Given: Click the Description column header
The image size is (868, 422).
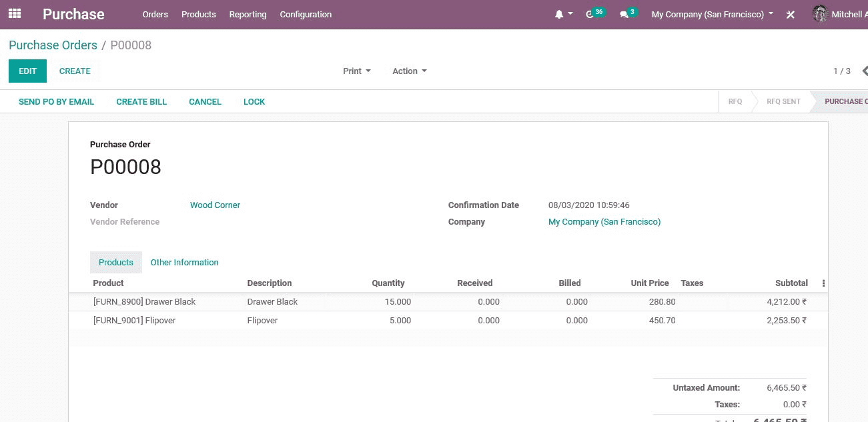Looking at the screenshot, I should pyautogui.click(x=270, y=283).
